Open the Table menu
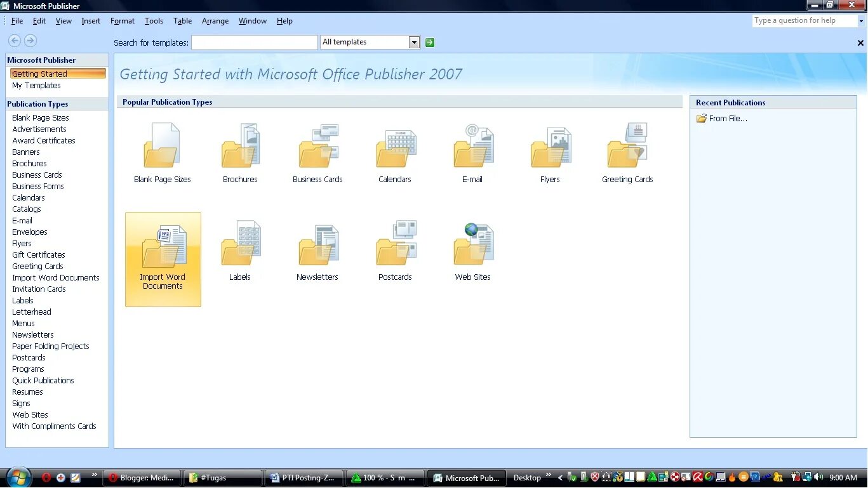Screen dimensions: 868x488 pos(182,20)
